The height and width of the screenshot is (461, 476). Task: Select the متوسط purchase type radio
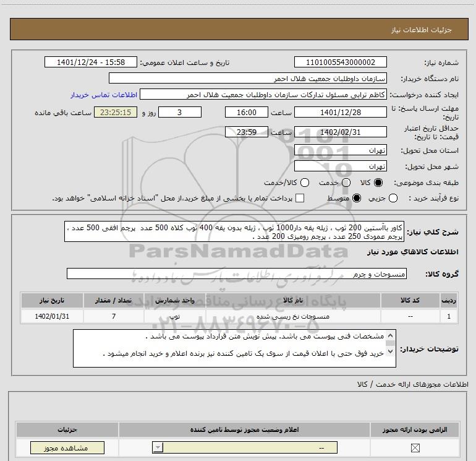tap(357, 198)
